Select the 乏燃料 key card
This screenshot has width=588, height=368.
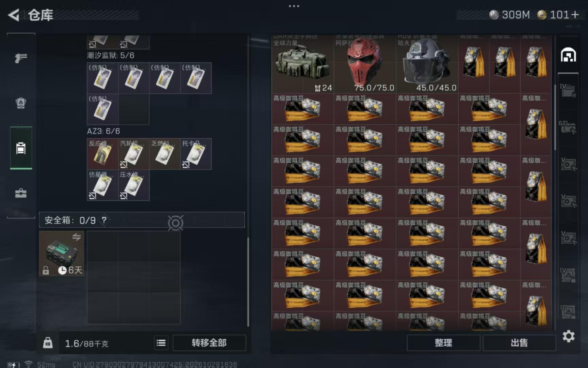tap(165, 154)
